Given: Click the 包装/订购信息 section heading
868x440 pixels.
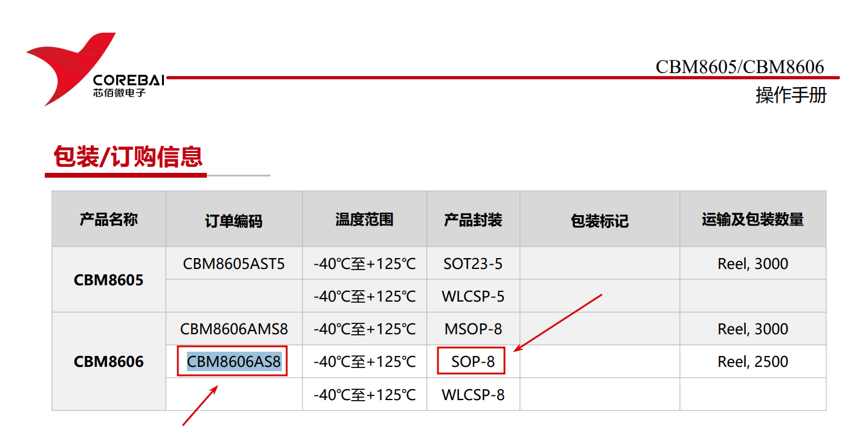Looking at the screenshot, I should [128, 157].
